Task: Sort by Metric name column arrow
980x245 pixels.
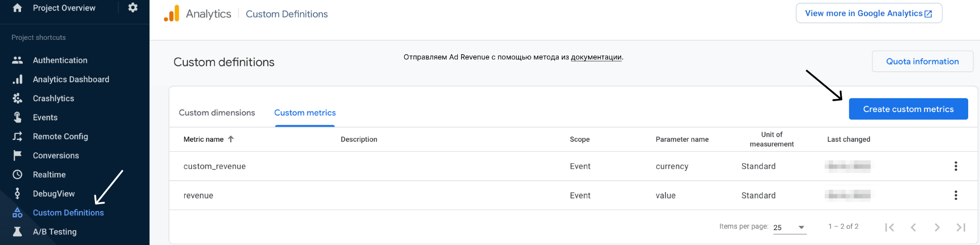Action: coord(231,139)
